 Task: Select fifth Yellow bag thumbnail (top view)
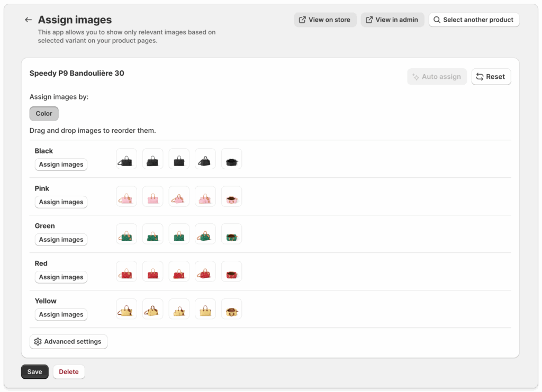232,309
